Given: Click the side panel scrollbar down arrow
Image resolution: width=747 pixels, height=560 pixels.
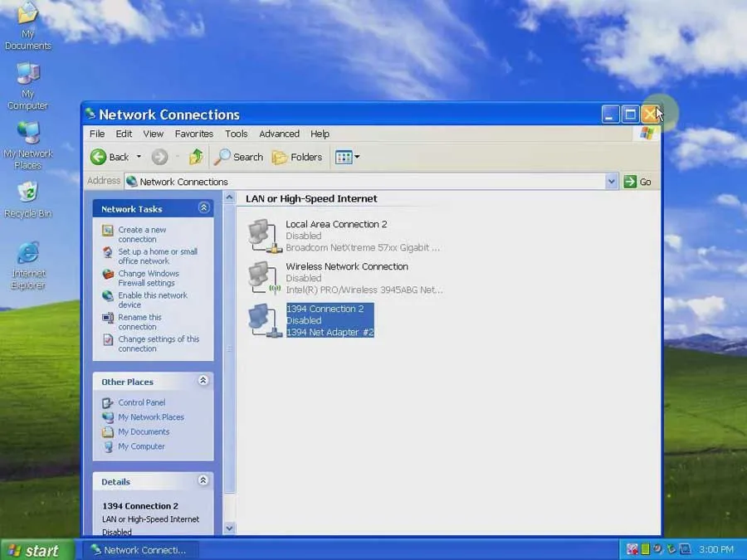Looking at the screenshot, I should (230, 528).
